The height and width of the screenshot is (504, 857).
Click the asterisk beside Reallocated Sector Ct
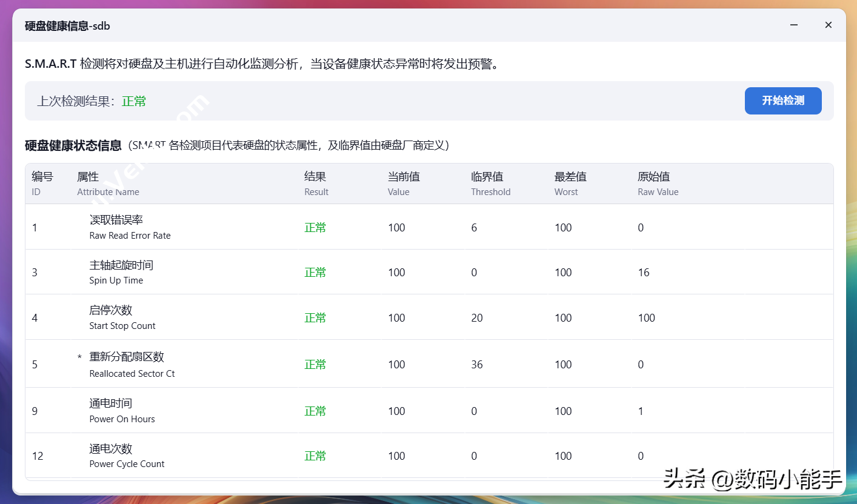[x=79, y=358]
